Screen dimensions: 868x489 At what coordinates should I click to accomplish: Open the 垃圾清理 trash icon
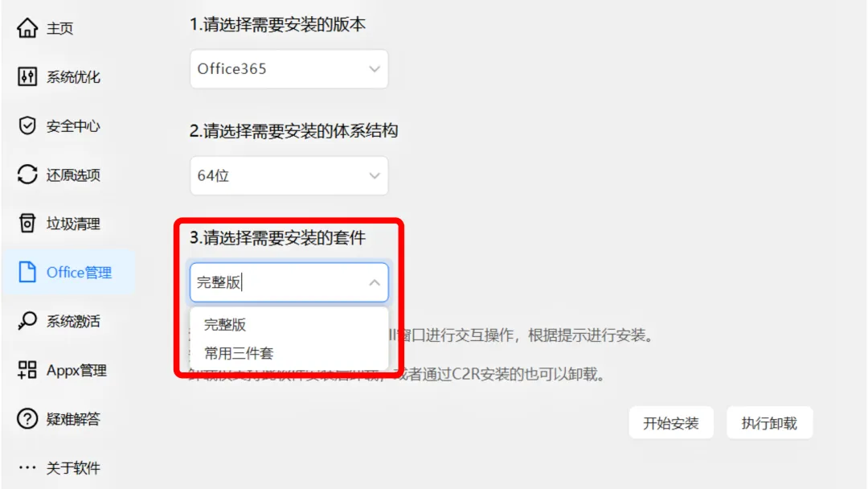tap(27, 223)
